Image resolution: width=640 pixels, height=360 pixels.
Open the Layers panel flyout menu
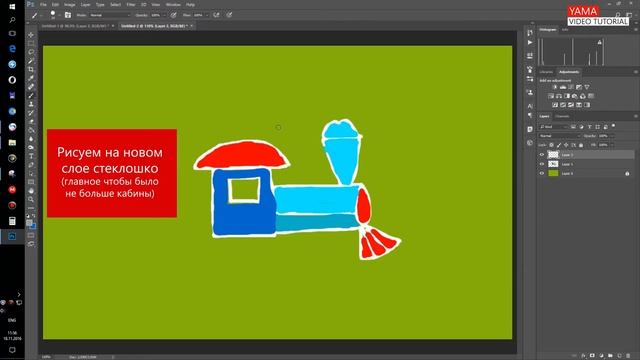pyautogui.click(x=636, y=116)
